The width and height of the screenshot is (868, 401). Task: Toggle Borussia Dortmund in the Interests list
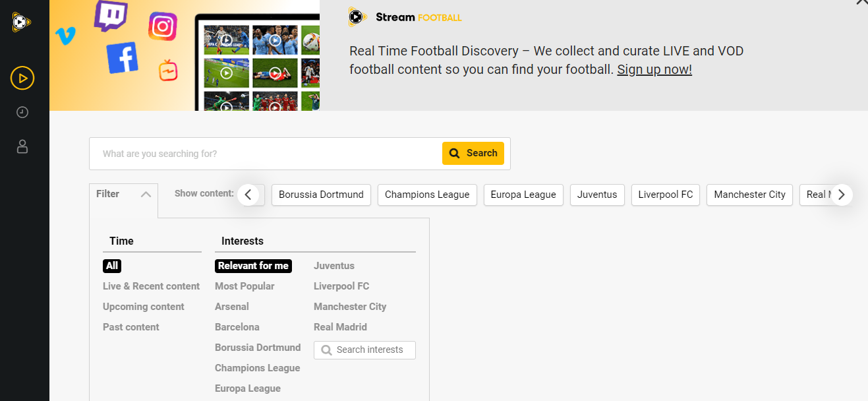(x=258, y=348)
